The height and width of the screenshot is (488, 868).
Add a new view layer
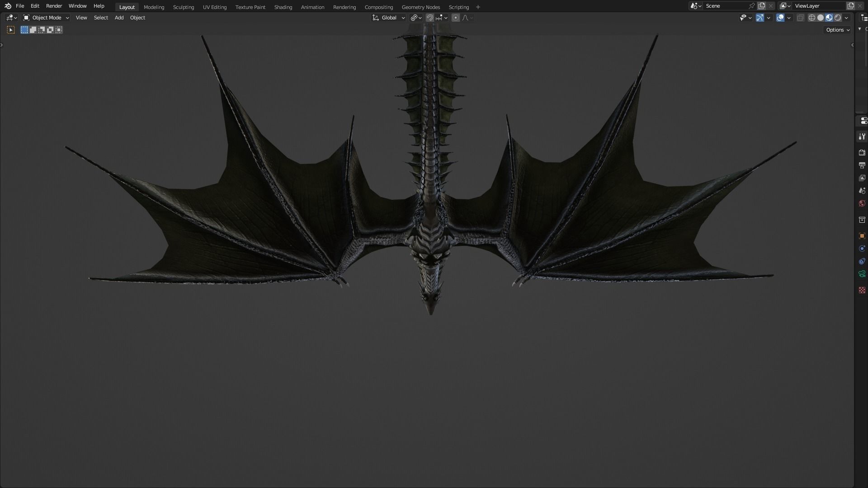[851, 6]
